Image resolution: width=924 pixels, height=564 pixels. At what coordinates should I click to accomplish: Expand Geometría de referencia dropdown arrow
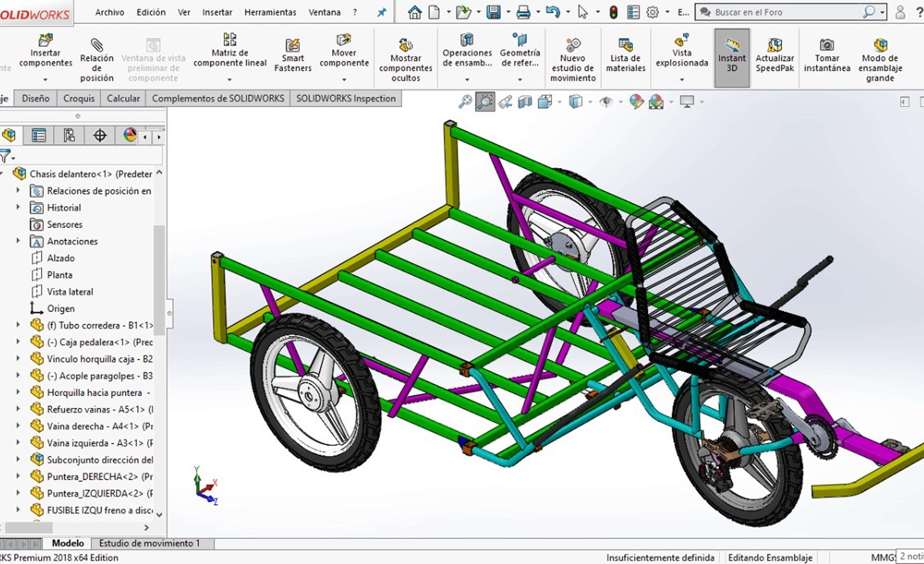click(520, 80)
